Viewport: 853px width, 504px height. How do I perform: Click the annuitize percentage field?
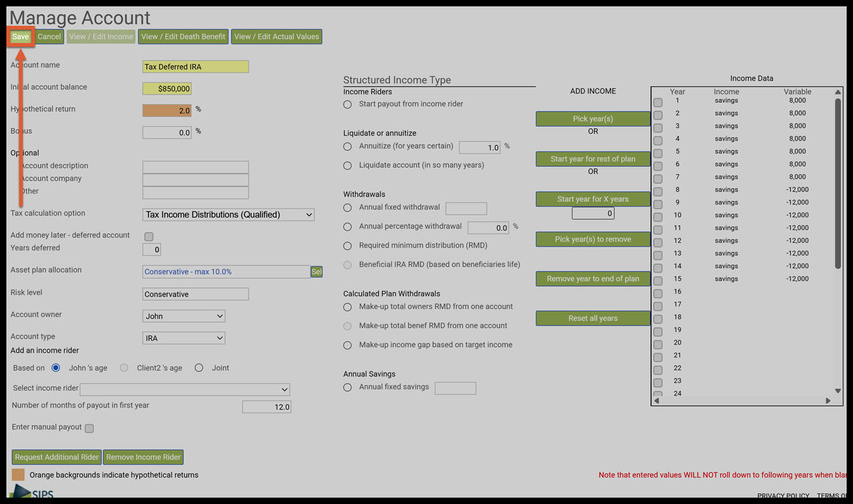480,147
